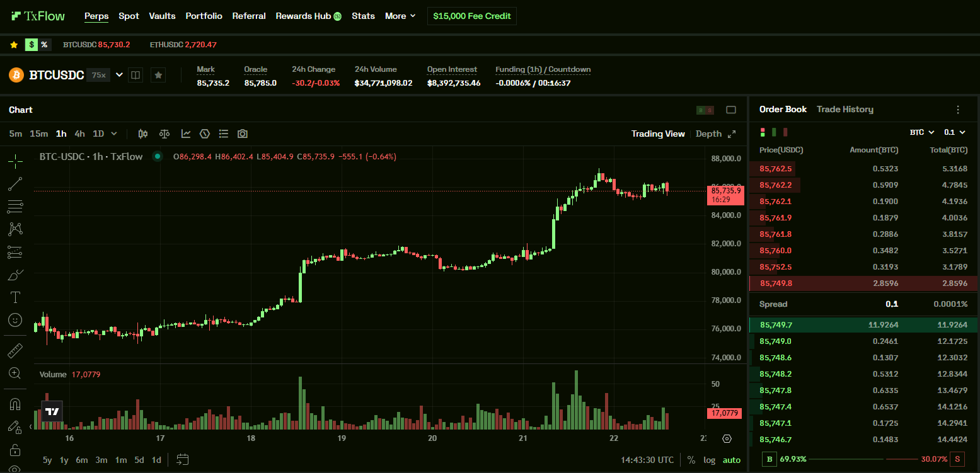This screenshot has height=473, width=980.
Task: Claim the $15,000 Fee Credit button
Action: pyautogui.click(x=472, y=16)
